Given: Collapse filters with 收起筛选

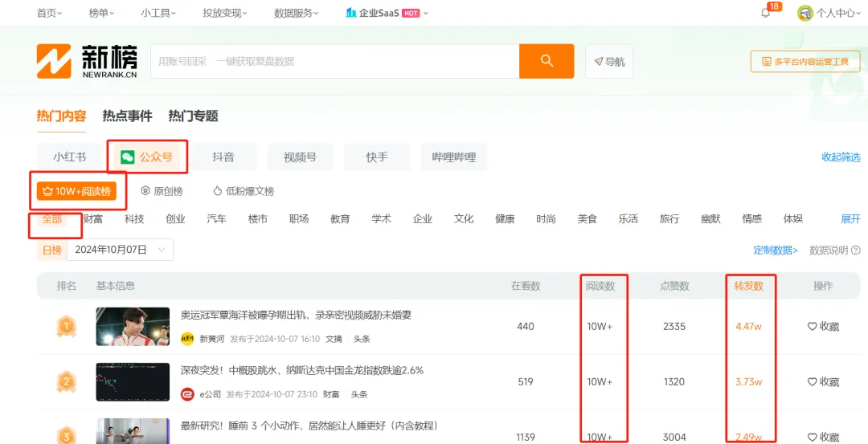Looking at the screenshot, I should pos(841,157).
